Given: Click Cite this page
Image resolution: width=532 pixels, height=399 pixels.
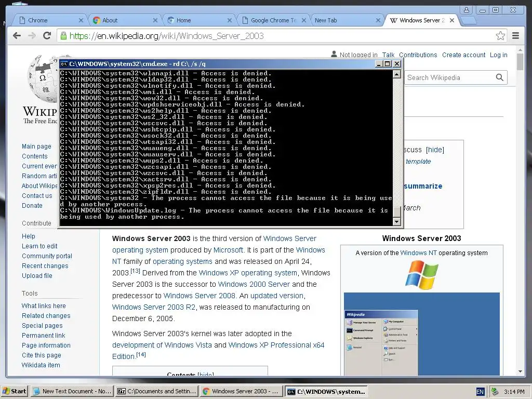Looking at the screenshot, I should pyautogui.click(x=42, y=355).
